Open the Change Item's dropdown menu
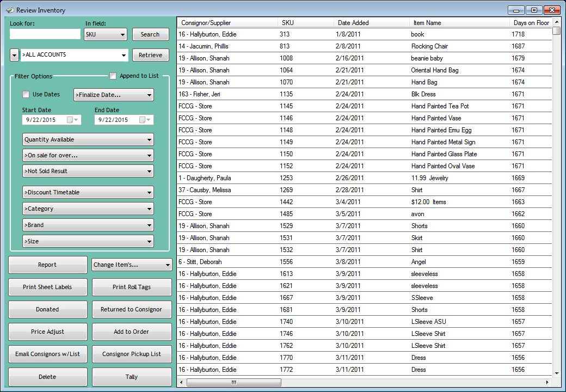The height and width of the screenshot is (392, 566). (x=132, y=265)
